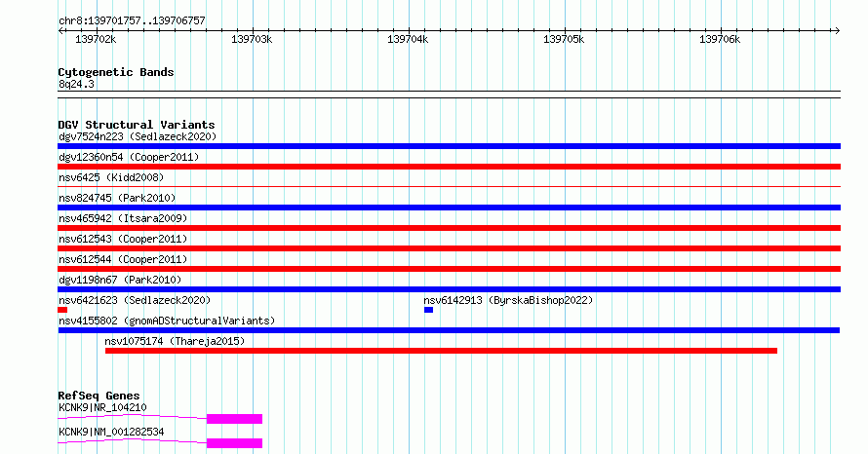Click the nsv612544 (Cooper2011) label

[x=123, y=259]
